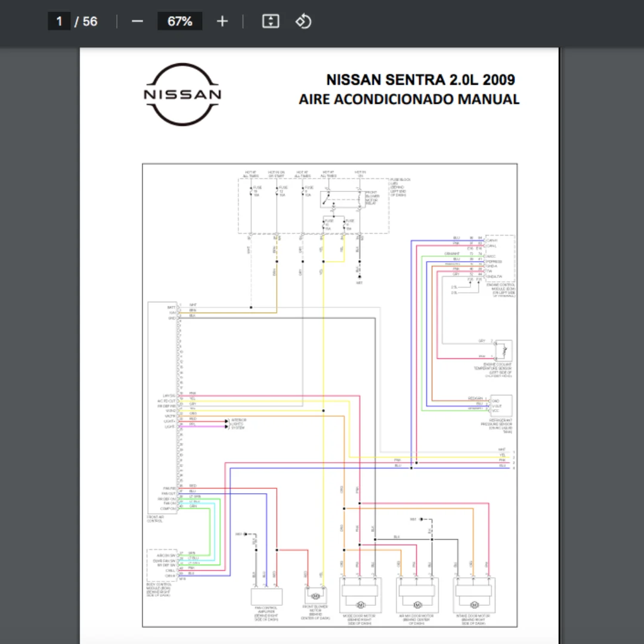Click the zoom in plus icon
The width and height of the screenshot is (644, 644).
tap(222, 21)
